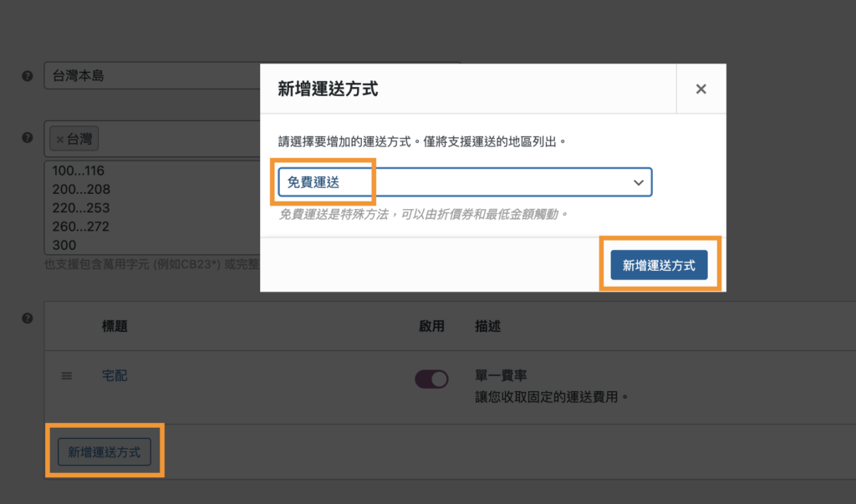The height and width of the screenshot is (504, 856).
Task: Click the dropdown chevron on the shipping method selector
Action: 639,182
